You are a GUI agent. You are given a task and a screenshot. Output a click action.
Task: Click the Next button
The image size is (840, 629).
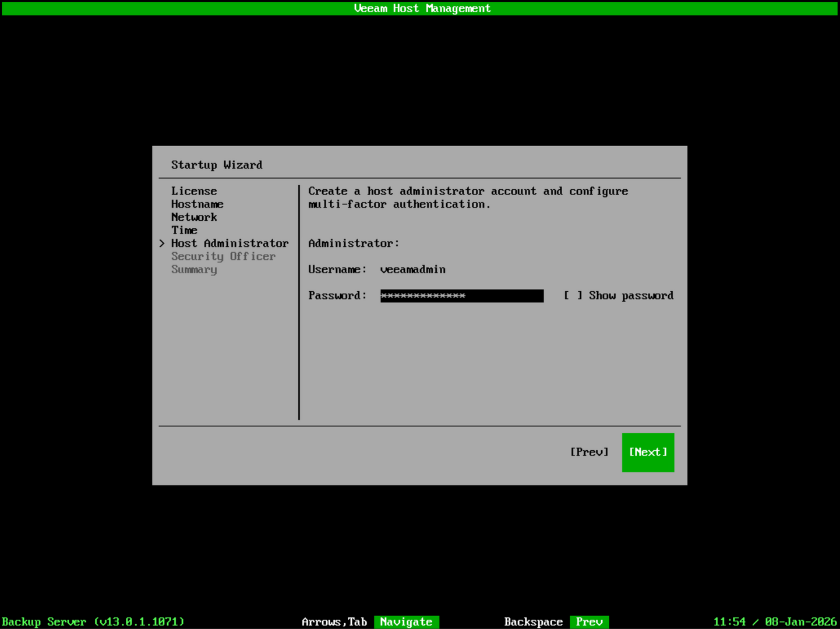(x=648, y=452)
